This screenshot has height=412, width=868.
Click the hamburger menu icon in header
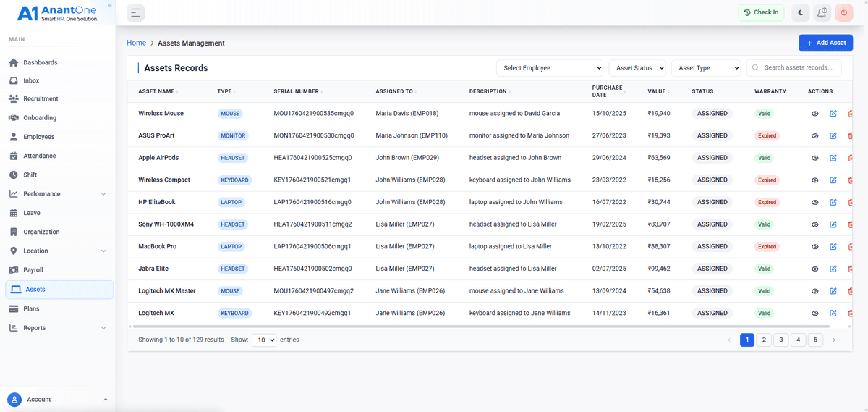(135, 12)
